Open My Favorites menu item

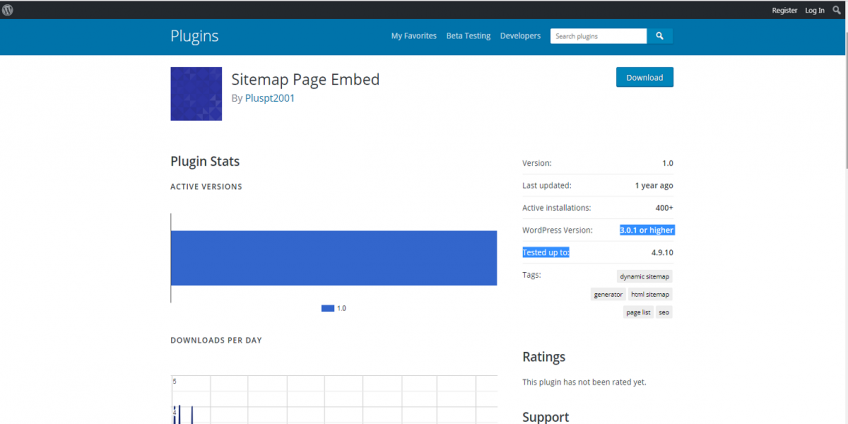pyautogui.click(x=414, y=36)
